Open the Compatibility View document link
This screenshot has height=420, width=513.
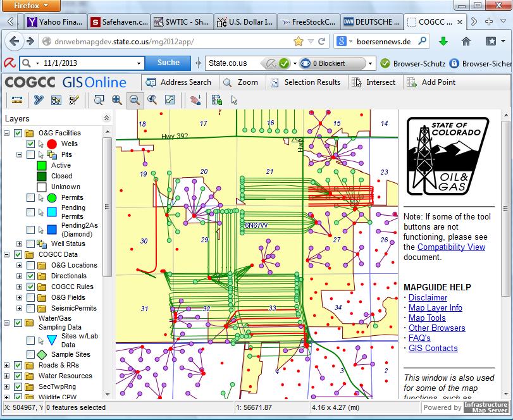tap(451, 247)
